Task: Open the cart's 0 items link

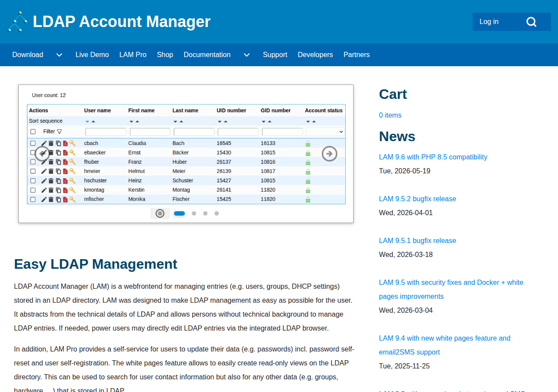Action: (390, 115)
